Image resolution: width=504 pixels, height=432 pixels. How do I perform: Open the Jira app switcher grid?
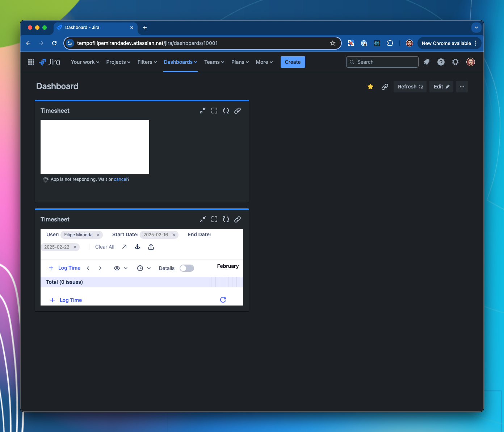click(31, 62)
